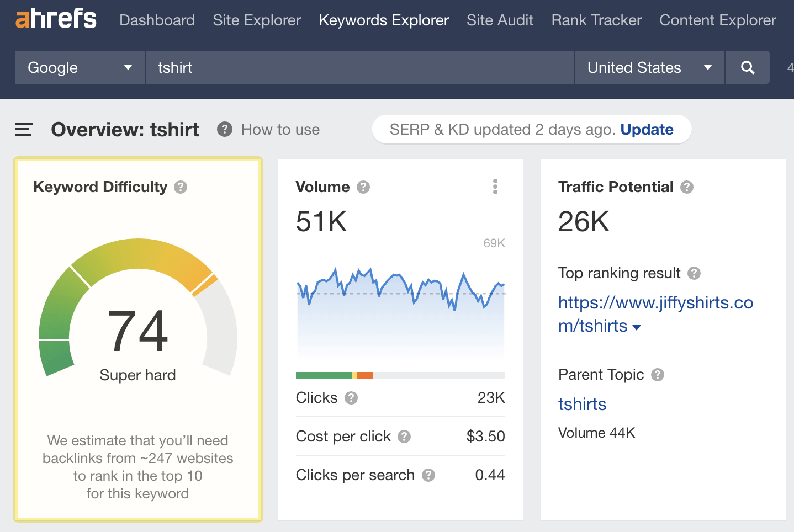This screenshot has height=532, width=794.
Task: Click the Volume help question mark
Action: tap(363, 187)
